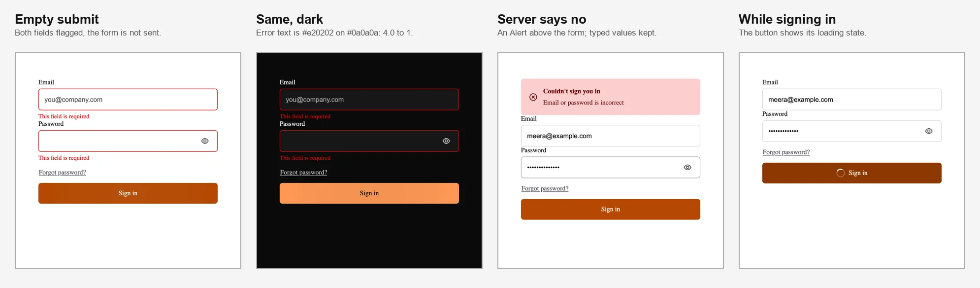Click Server says no heading
This screenshot has width=980, height=288.
(542, 19)
